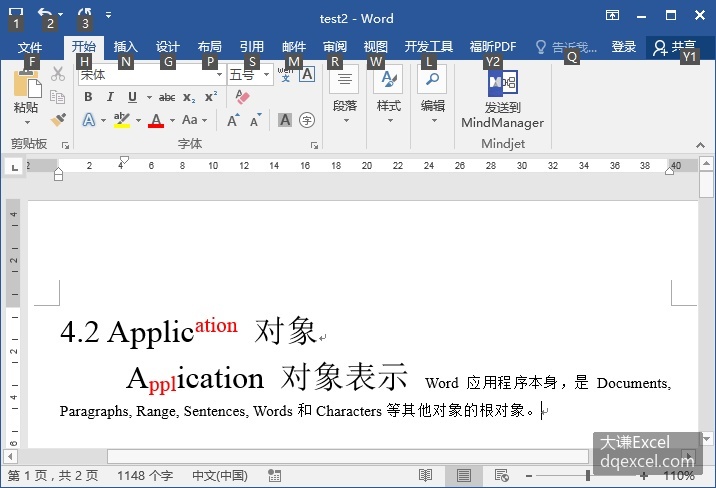716x488 pixels.
Task: Increase font size with grow A icon
Action: [233, 121]
